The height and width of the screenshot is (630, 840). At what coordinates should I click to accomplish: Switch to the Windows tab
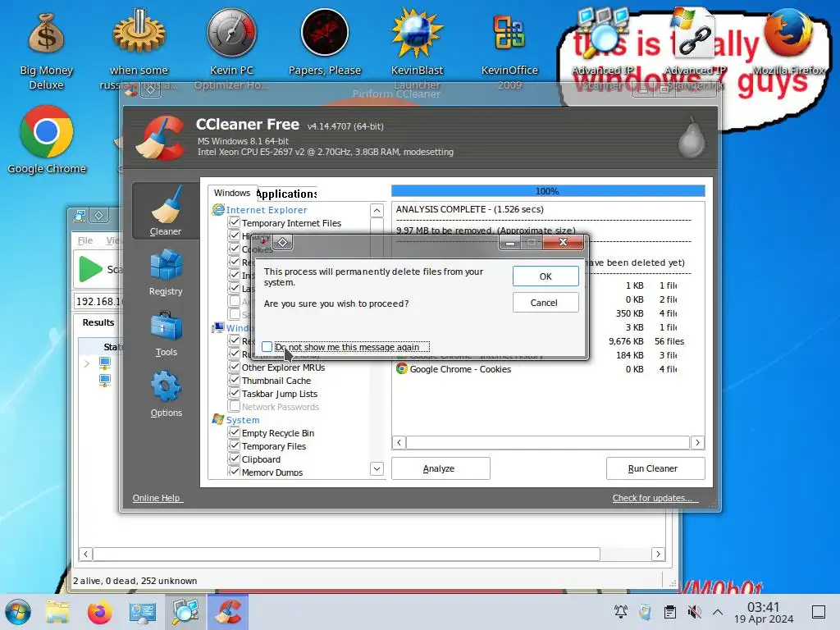(232, 193)
